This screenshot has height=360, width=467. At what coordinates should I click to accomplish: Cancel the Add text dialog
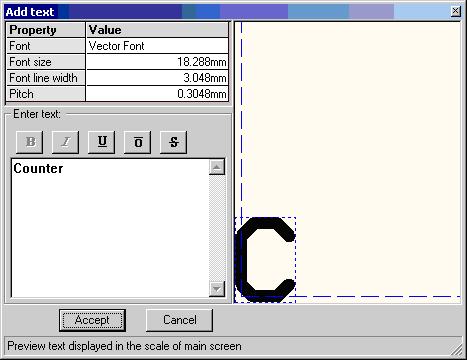(x=179, y=320)
